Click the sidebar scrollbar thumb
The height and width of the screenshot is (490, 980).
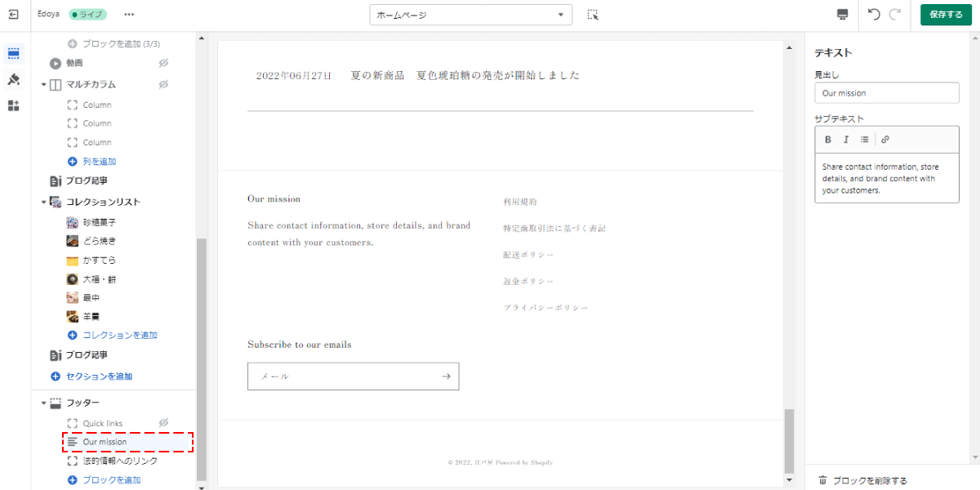pos(202,359)
